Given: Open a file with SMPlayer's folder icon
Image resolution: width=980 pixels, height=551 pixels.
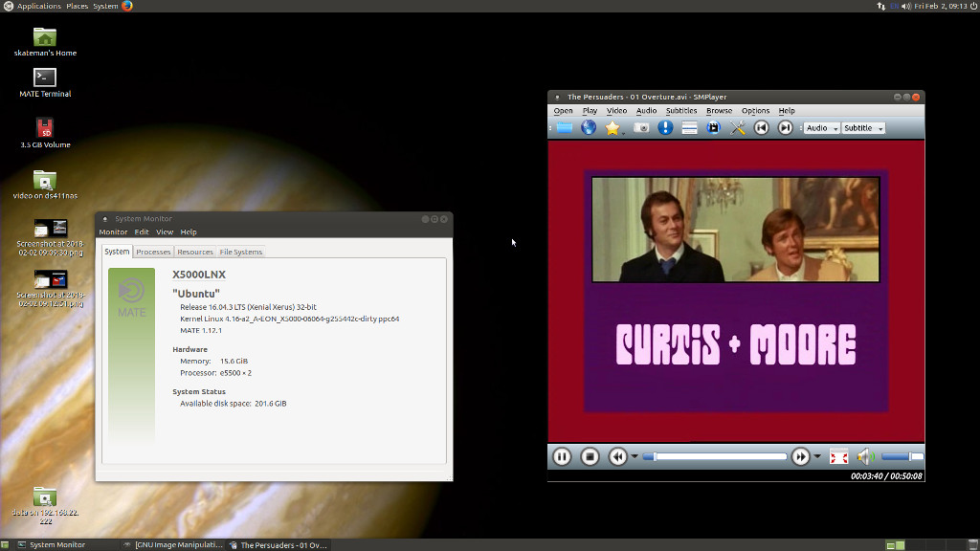Looking at the screenshot, I should pos(565,128).
